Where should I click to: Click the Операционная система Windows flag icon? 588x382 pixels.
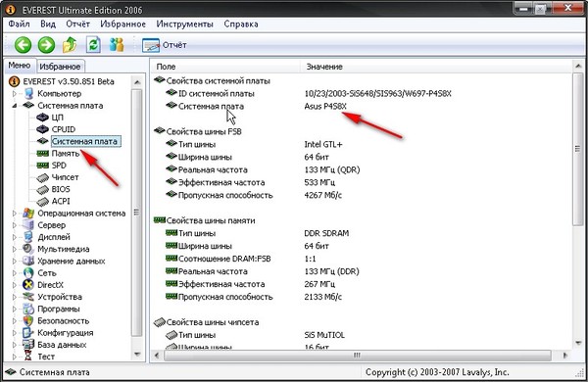click(28, 214)
